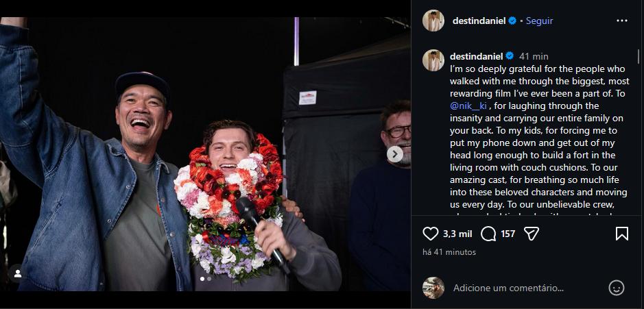Screen dimensions: 644x309
Task: Open the emoji picker in the comment box
Action: 616,288
